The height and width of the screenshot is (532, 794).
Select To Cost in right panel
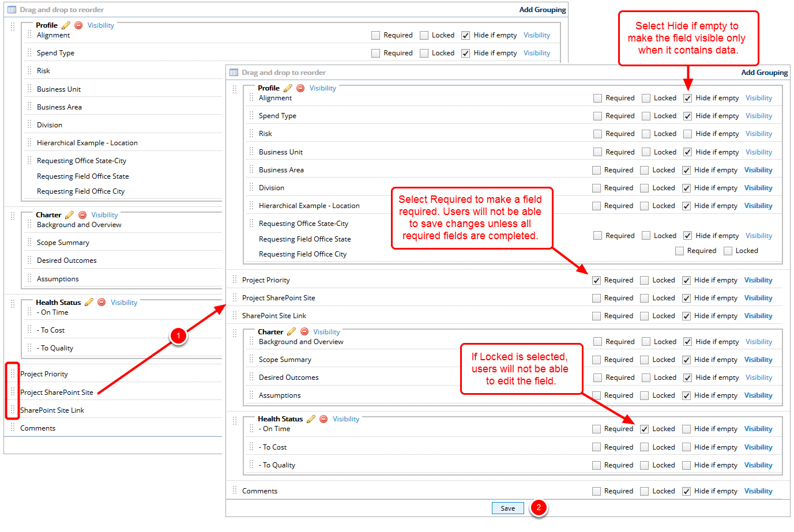273,447
